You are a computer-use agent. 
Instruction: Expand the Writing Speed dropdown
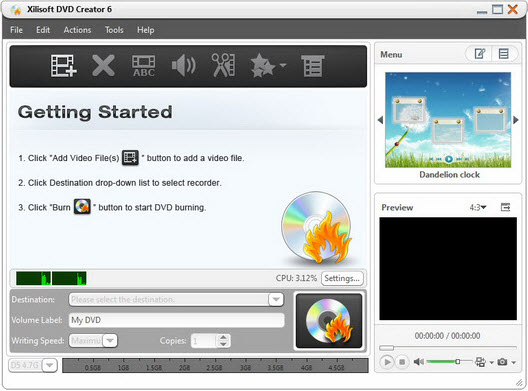pos(110,341)
